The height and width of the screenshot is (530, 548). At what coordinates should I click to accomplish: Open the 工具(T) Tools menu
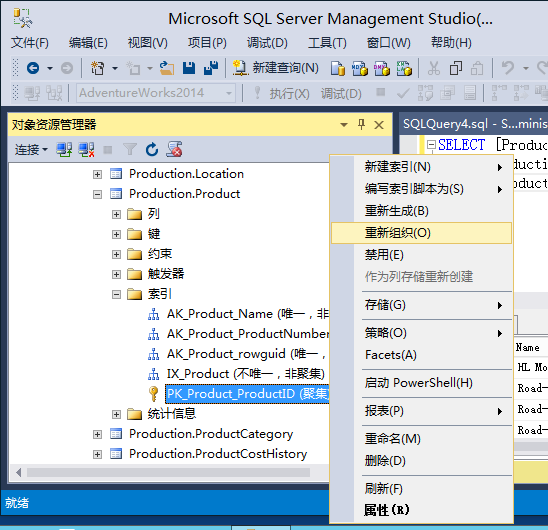tap(327, 43)
